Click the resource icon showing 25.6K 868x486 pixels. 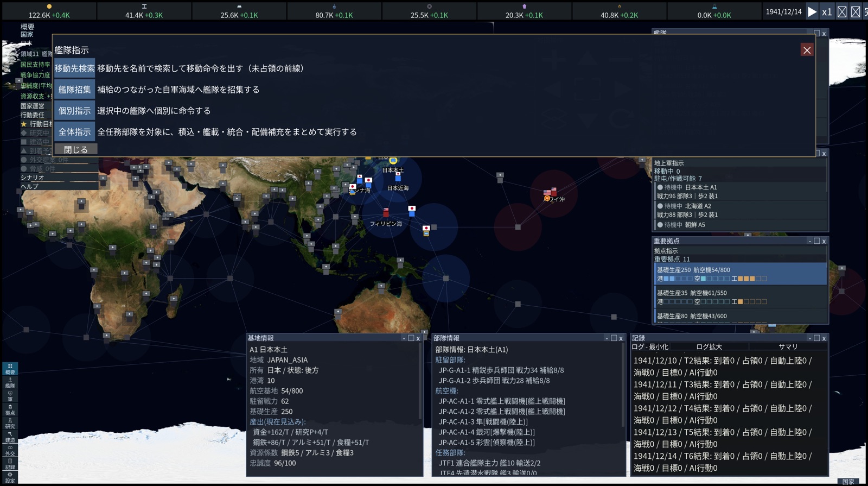click(x=239, y=7)
